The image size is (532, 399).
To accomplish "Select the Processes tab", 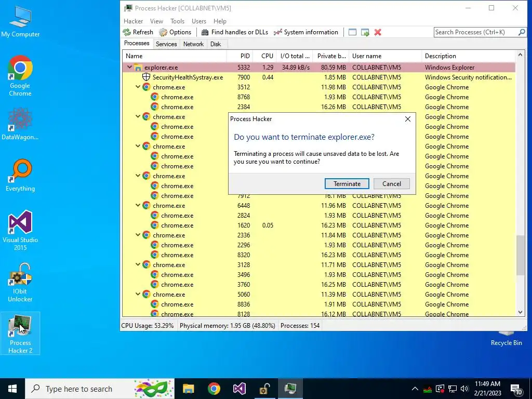I will (137, 44).
